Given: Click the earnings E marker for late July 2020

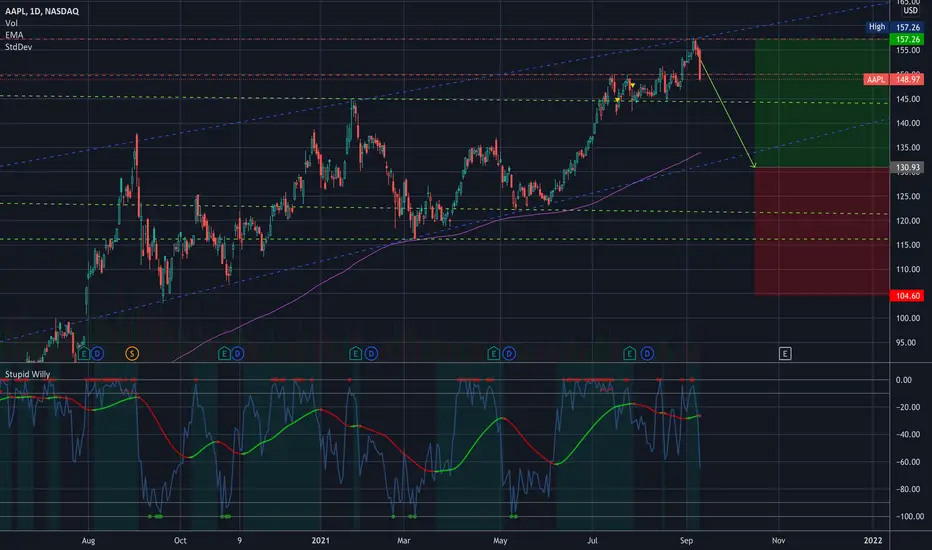Looking at the screenshot, I should [x=84, y=354].
